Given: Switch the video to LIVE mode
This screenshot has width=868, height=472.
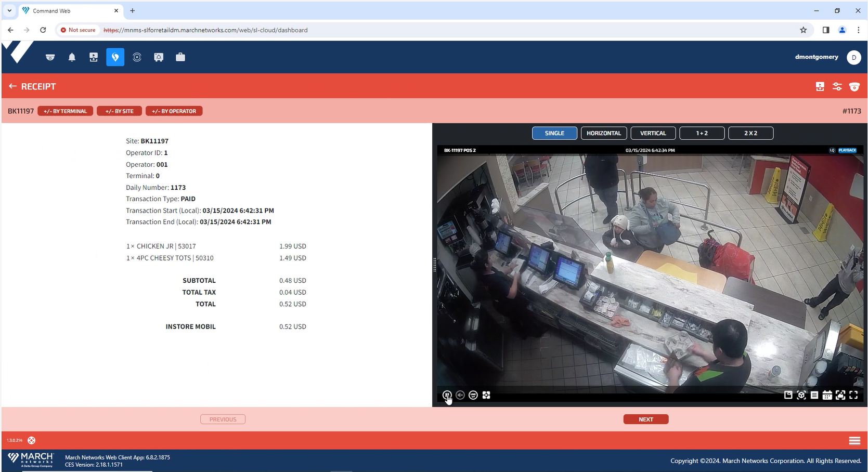Looking at the screenshot, I should pyautogui.click(x=473, y=395).
